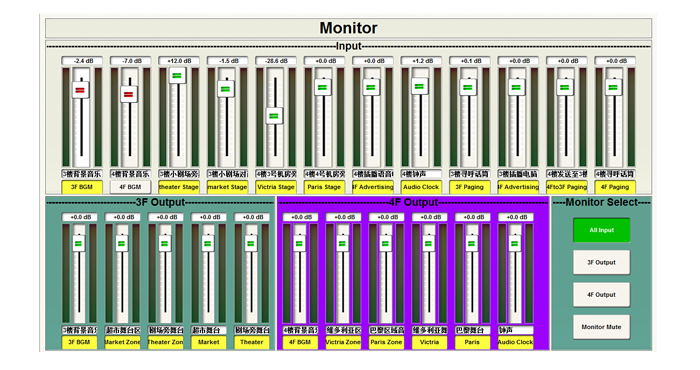This screenshot has width=700, height=370.
Task: Select the 3F BGM input button
Action: tap(82, 187)
